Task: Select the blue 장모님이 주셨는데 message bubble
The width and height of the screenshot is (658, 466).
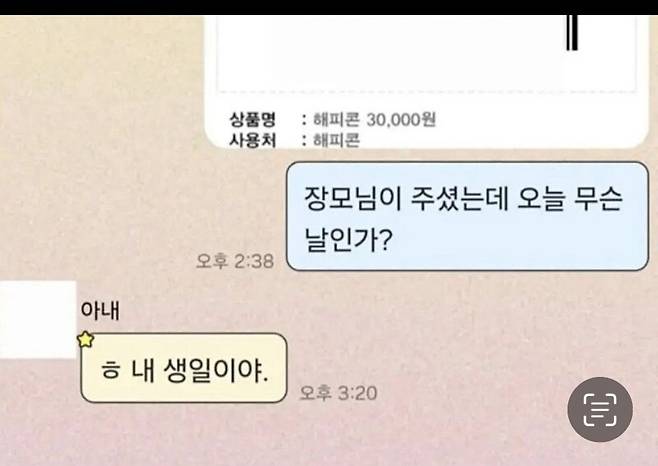Action: coord(467,216)
